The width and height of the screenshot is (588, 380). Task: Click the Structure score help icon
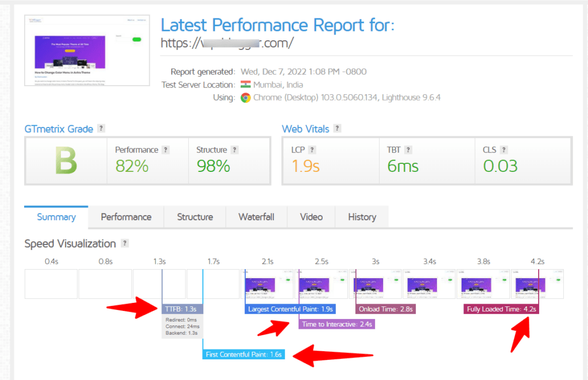point(235,149)
